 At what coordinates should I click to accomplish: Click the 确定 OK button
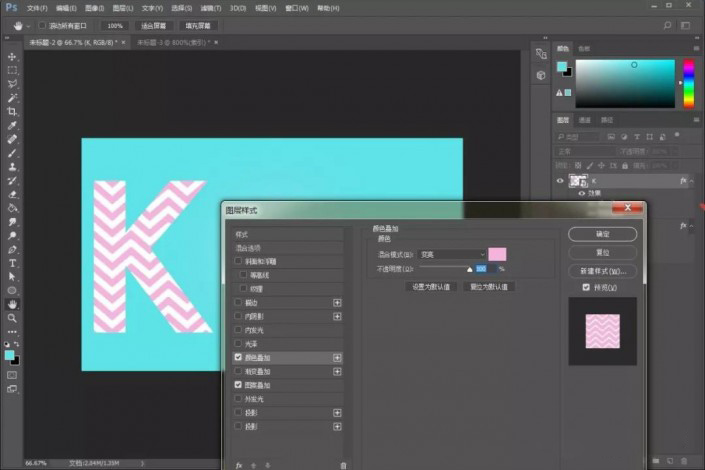pos(602,234)
